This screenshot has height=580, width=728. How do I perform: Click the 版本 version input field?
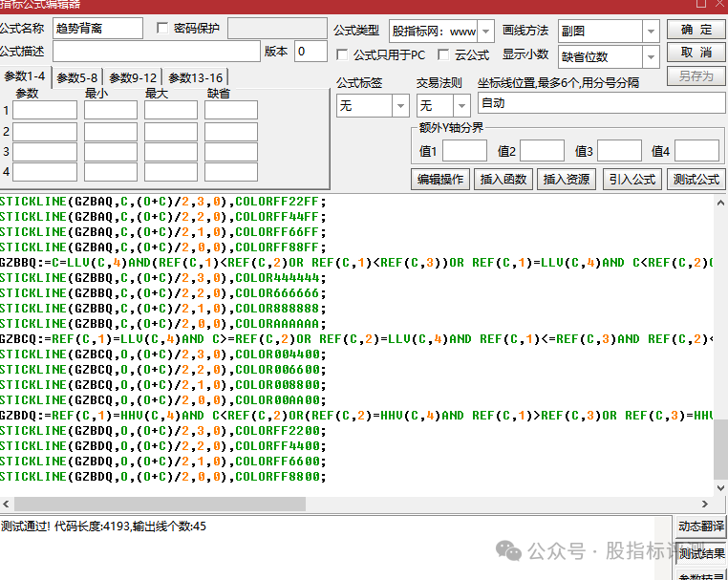[x=311, y=51]
